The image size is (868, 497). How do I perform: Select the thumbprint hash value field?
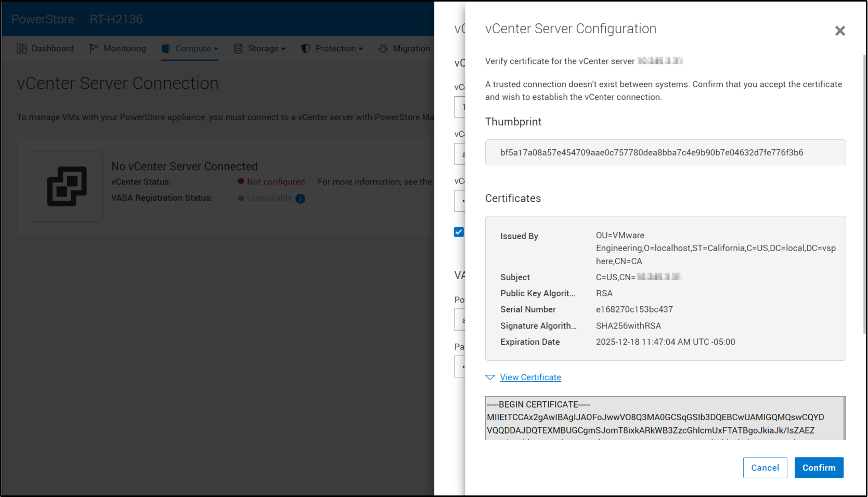pos(665,152)
